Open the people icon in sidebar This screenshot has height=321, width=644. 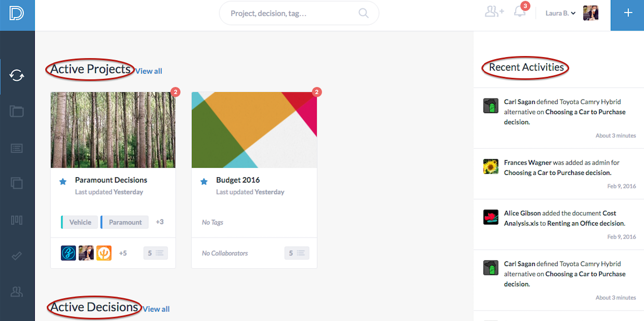17,291
